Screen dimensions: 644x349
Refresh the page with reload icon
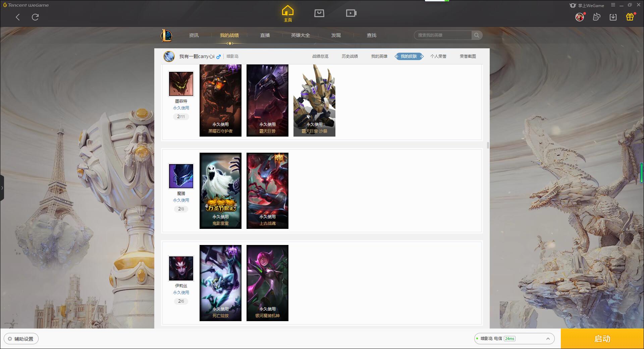coord(35,17)
